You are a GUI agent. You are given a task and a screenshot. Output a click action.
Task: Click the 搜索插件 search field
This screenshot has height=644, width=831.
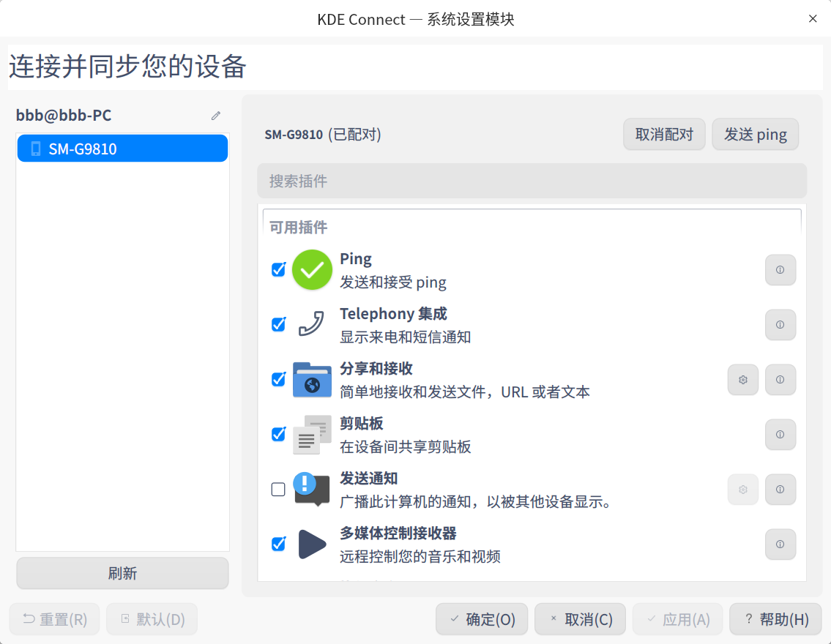pos(532,181)
